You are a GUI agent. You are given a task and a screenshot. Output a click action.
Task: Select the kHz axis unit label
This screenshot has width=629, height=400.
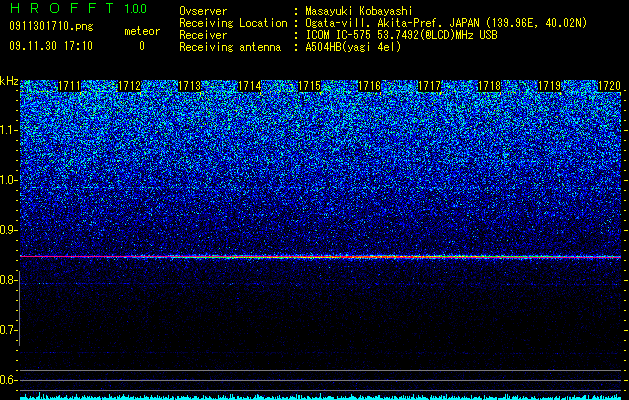click(9, 81)
